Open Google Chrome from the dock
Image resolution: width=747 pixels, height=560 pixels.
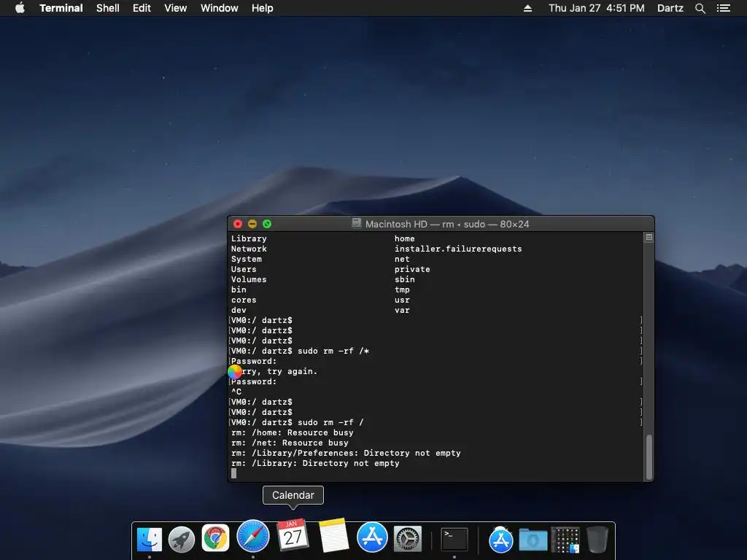215,538
